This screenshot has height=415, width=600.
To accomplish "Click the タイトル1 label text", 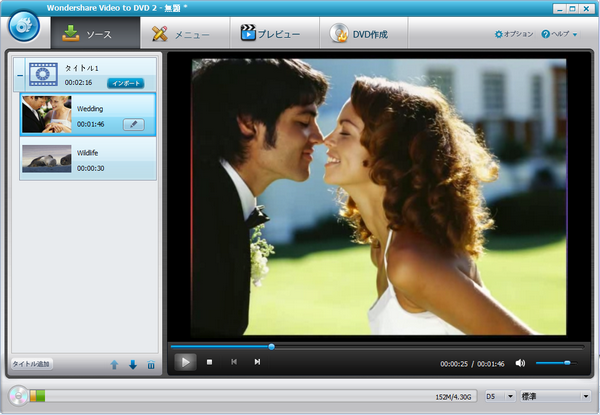I will (82, 68).
